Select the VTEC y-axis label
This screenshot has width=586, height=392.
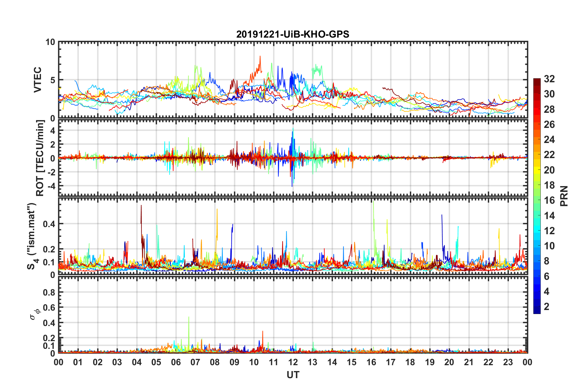point(38,80)
